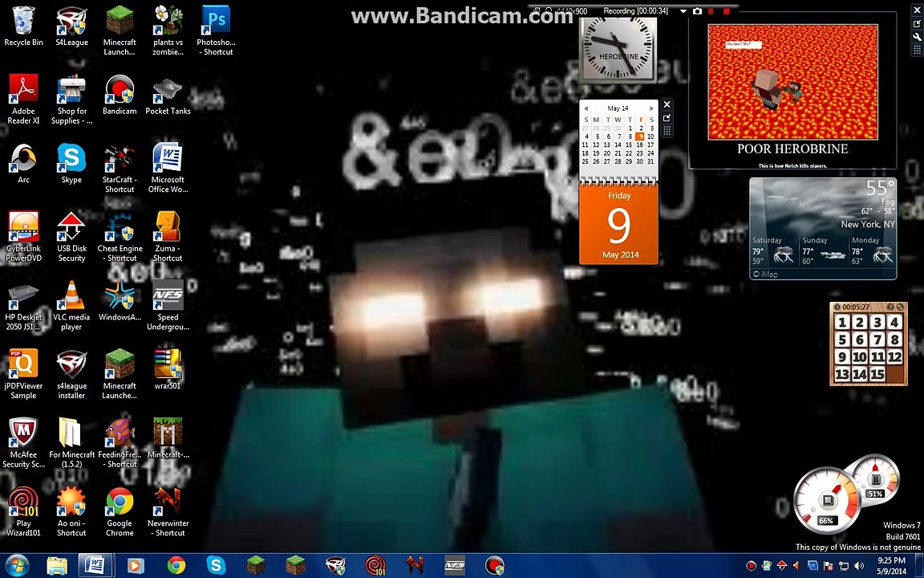Open New York, NY weather location
The width and height of the screenshot is (924, 578).
click(867, 224)
